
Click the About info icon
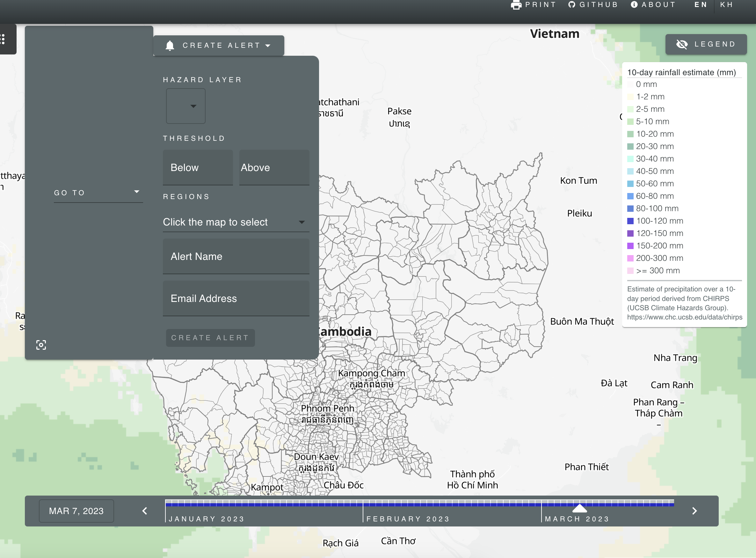634,5
